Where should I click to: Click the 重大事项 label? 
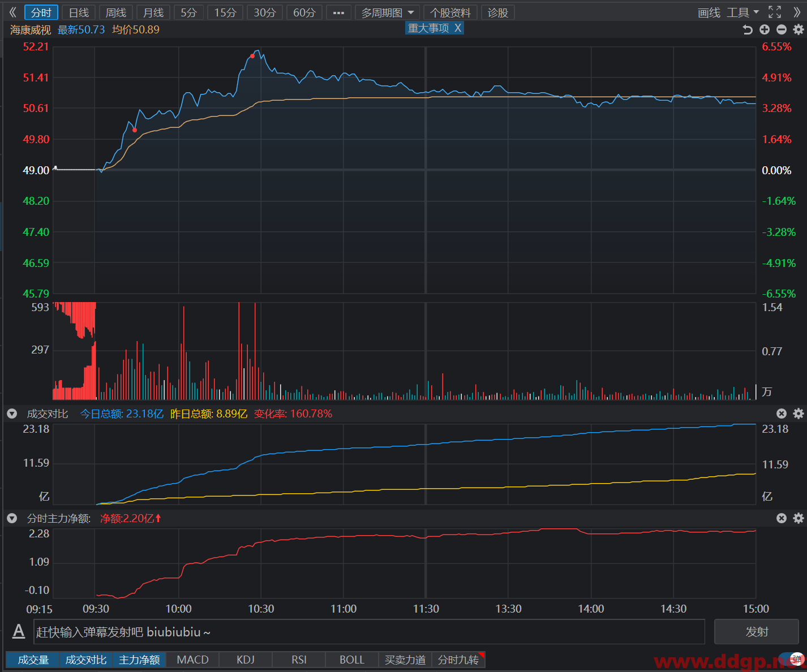point(428,28)
